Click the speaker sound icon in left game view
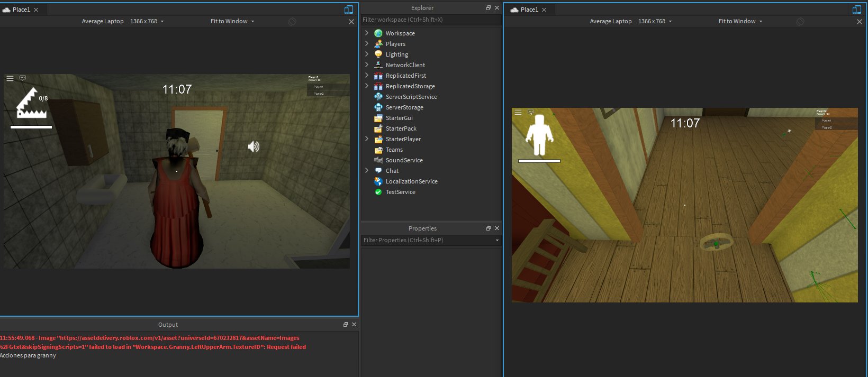 coord(254,146)
